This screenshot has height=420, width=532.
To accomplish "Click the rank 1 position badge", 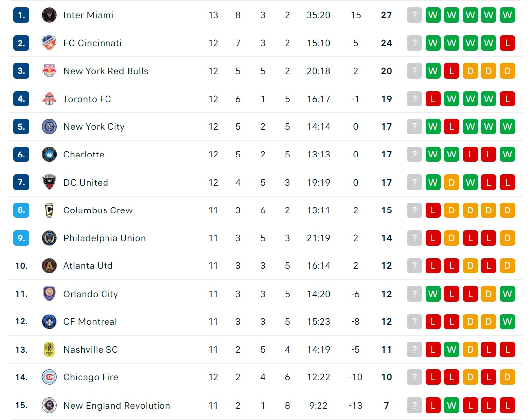I will click(x=21, y=15).
